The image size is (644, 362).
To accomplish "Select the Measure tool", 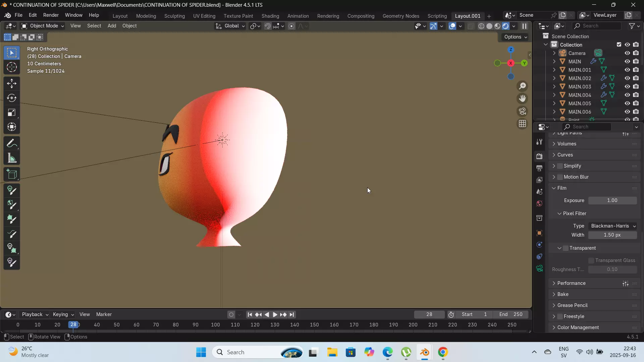I will click(12, 158).
